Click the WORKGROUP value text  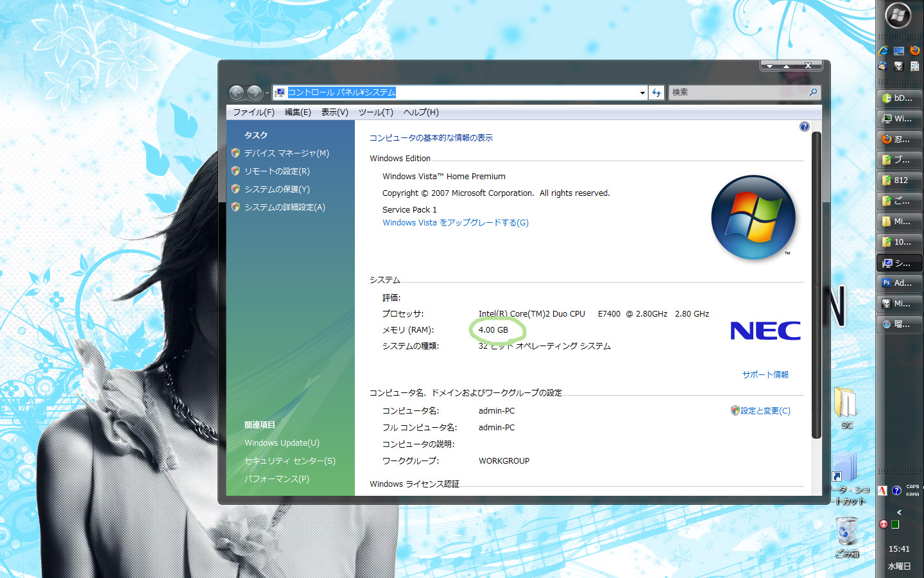tap(504, 461)
